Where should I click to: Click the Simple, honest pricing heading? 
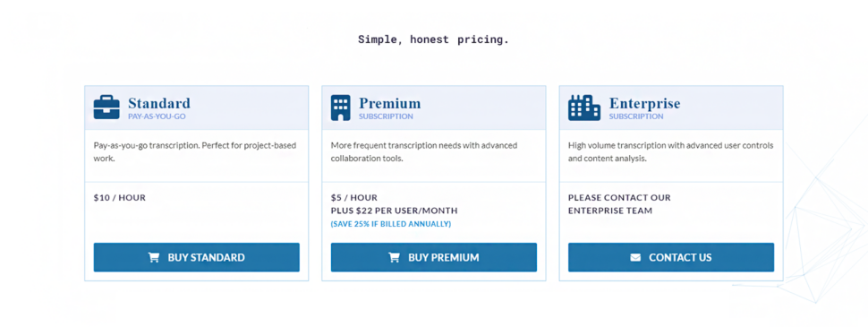pyautogui.click(x=433, y=40)
